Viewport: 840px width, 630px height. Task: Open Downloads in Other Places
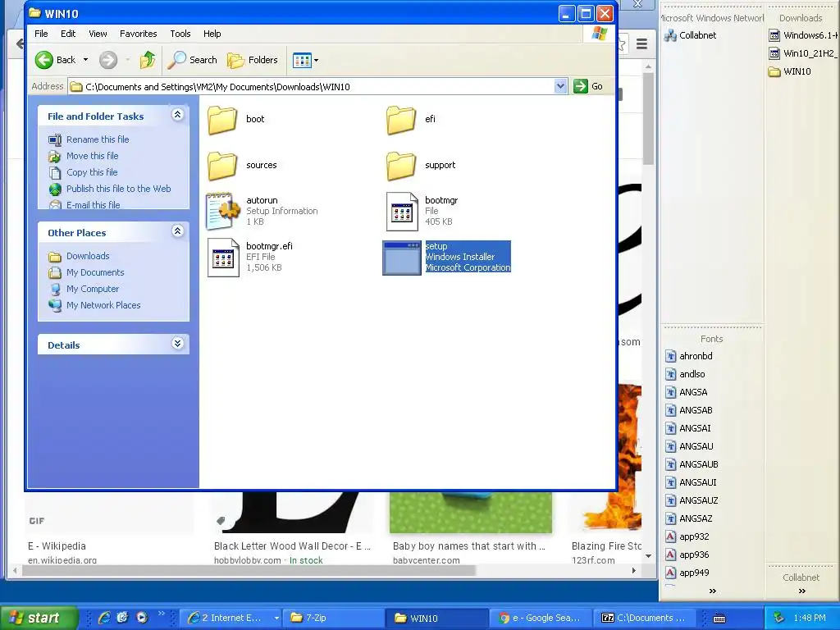(x=88, y=256)
